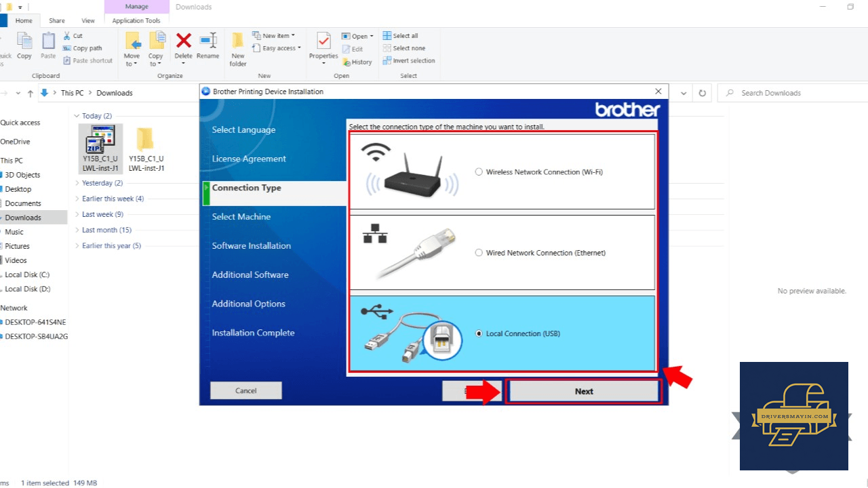Open the Application Tools tab
Image resolution: width=868 pixels, height=488 pixels.
(x=136, y=21)
